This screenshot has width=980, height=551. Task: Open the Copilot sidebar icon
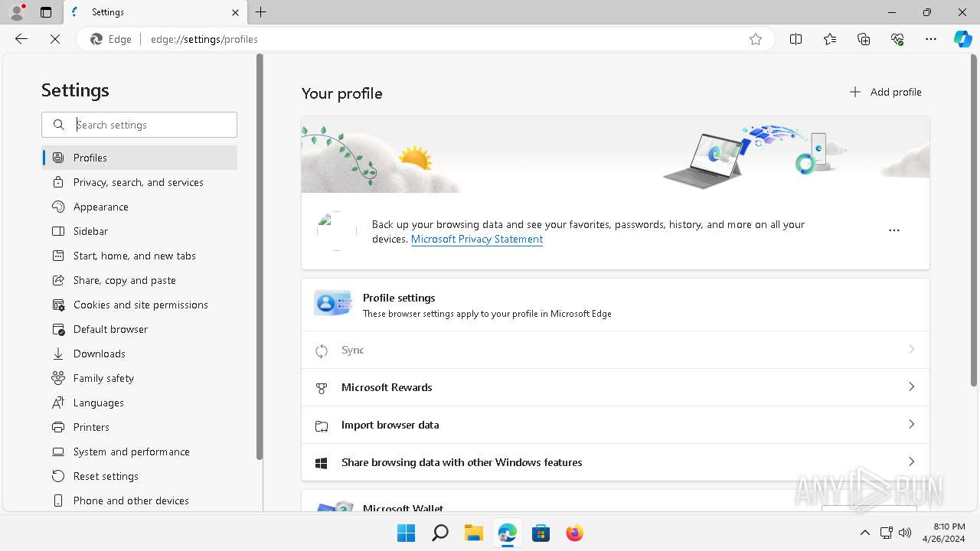pyautogui.click(x=962, y=39)
